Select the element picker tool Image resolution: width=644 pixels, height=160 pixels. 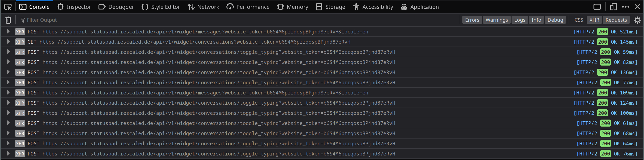[8, 7]
